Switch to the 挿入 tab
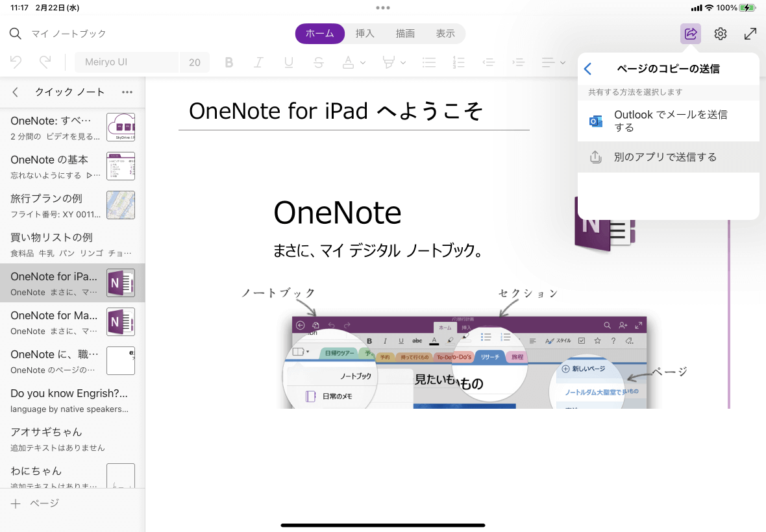 (365, 34)
